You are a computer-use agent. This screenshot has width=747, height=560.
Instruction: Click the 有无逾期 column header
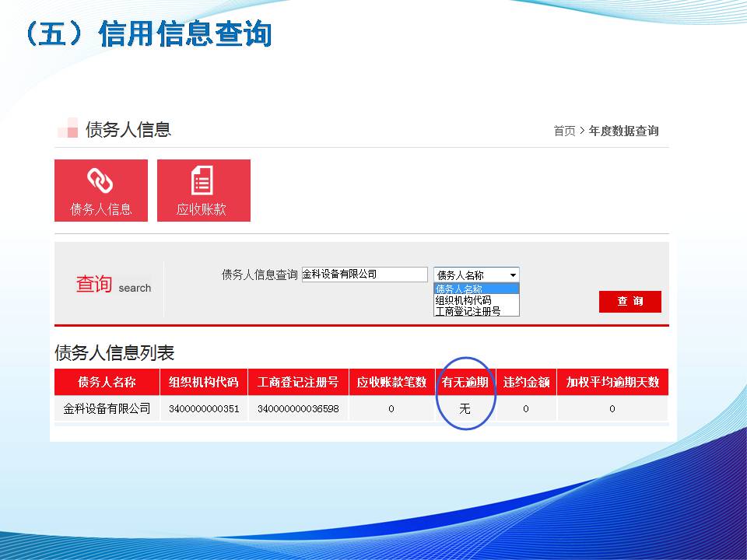click(465, 382)
